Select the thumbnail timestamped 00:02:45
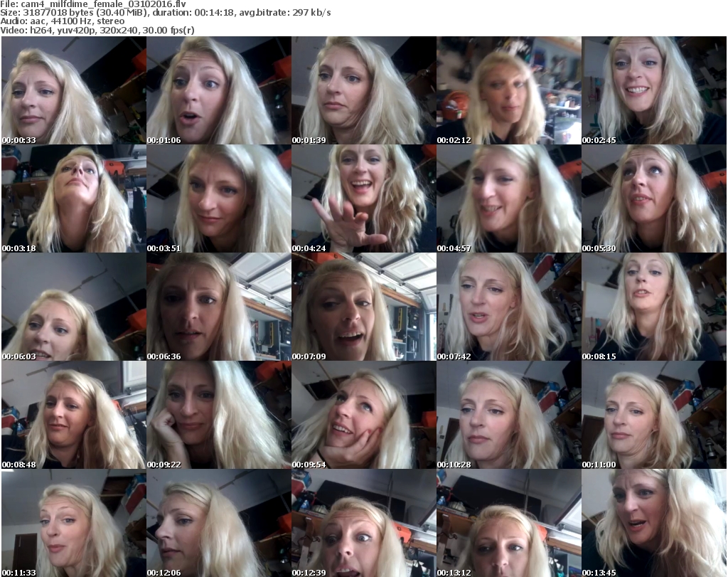The height and width of the screenshot is (577, 728). click(x=654, y=90)
